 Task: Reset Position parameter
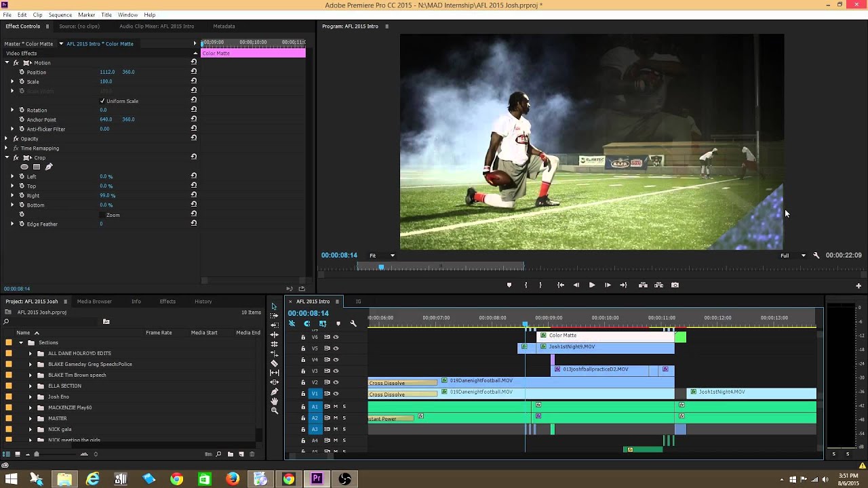194,72
